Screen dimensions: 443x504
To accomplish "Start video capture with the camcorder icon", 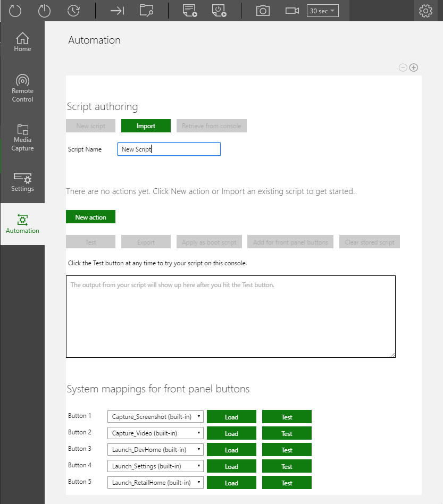I will (292, 11).
